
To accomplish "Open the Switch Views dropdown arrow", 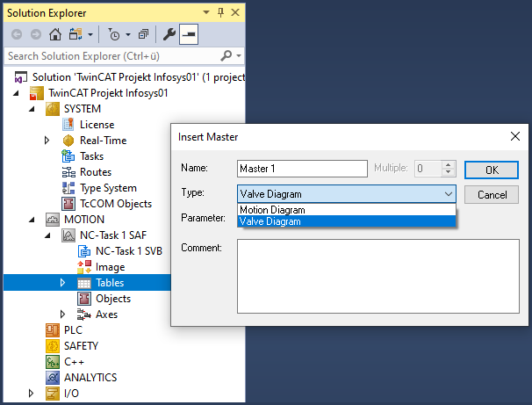I will click(x=90, y=34).
